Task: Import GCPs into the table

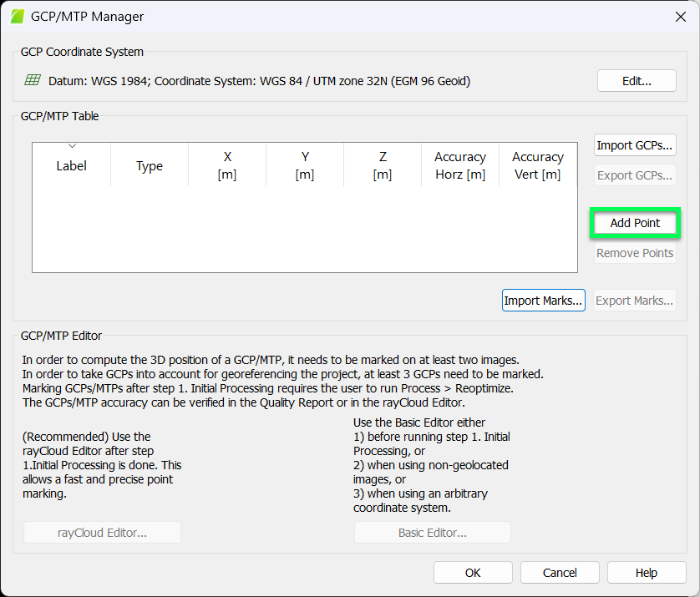Action: [635, 144]
